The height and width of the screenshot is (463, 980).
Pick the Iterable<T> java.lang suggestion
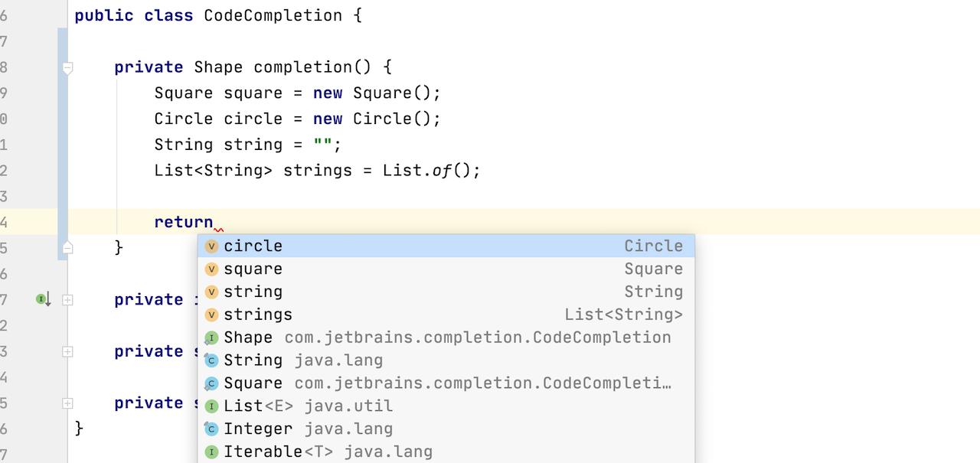pos(446,452)
